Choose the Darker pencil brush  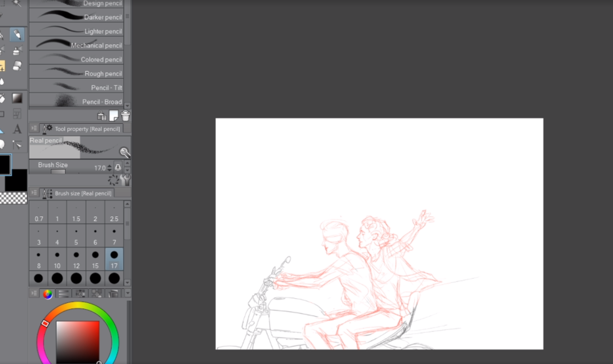pyautogui.click(x=76, y=17)
